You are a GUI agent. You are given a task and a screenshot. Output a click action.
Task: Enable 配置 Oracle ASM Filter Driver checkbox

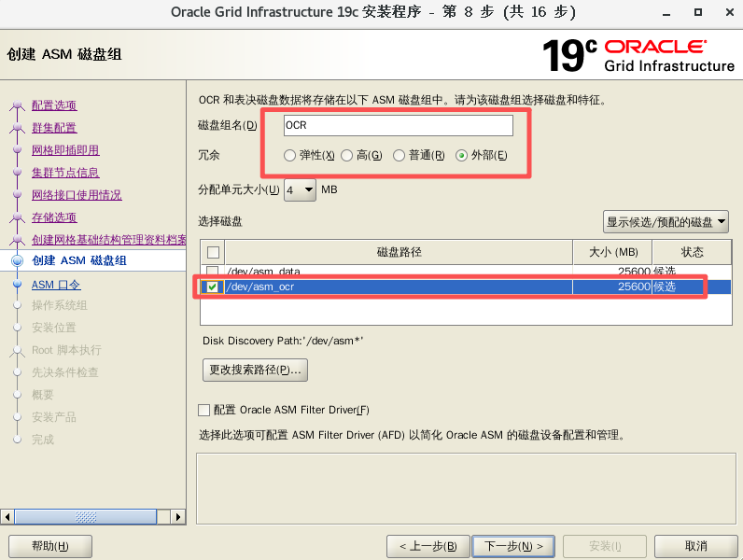[x=203, y=410]
